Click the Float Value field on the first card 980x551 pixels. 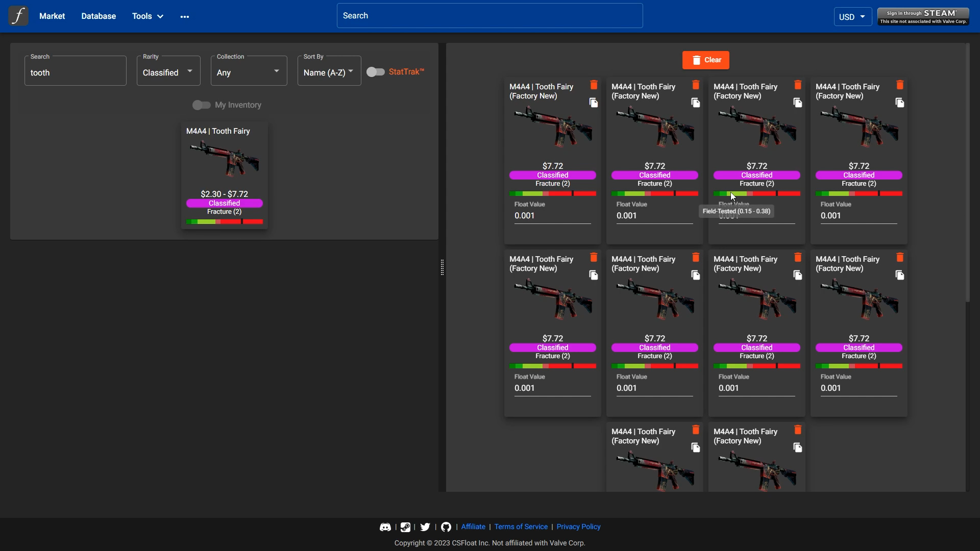[552, 216]
